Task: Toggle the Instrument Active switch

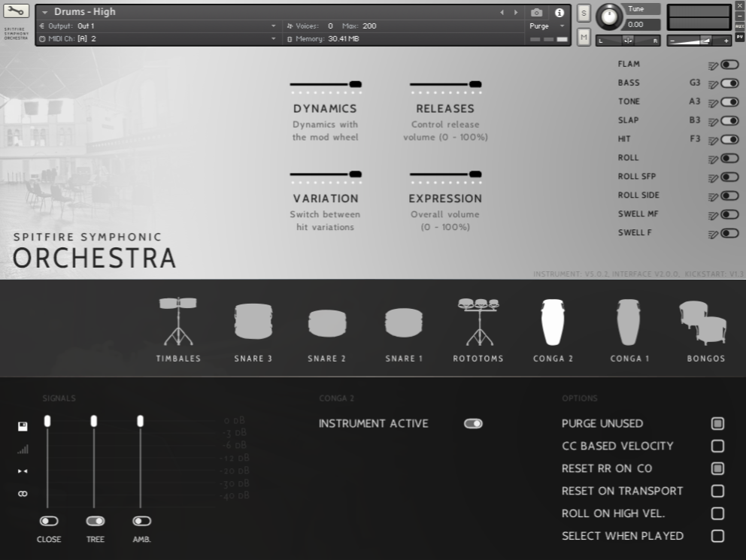Action: pos(473,424)
